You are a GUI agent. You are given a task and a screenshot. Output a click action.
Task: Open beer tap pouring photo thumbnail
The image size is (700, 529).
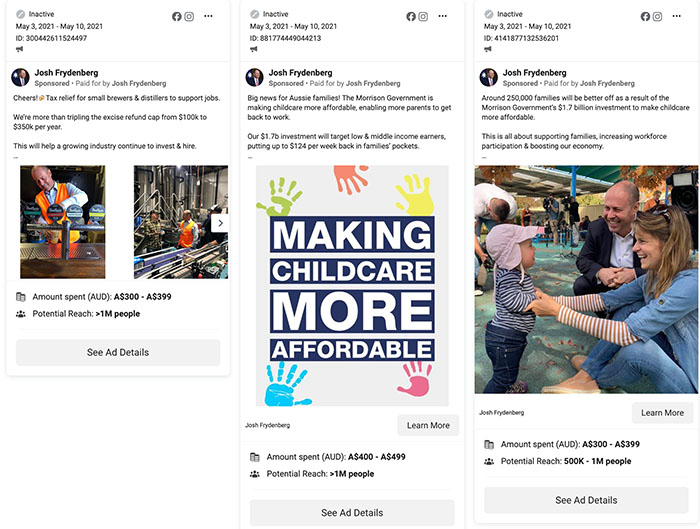pos(62,222)
